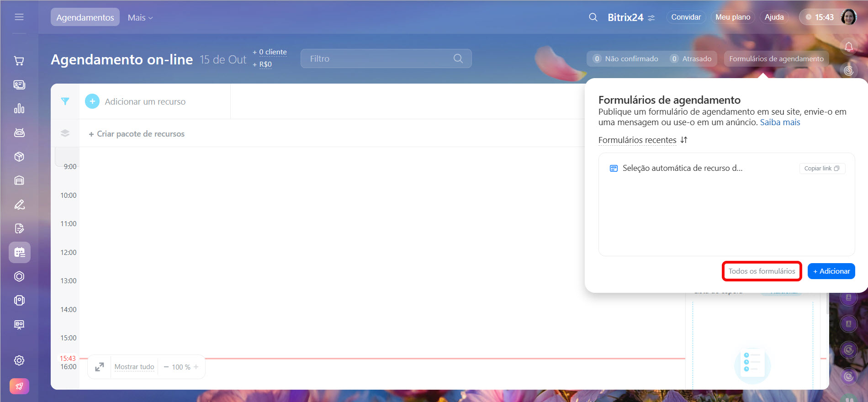
Task: Select the Agendamentos tab
Action: point(85,17)
